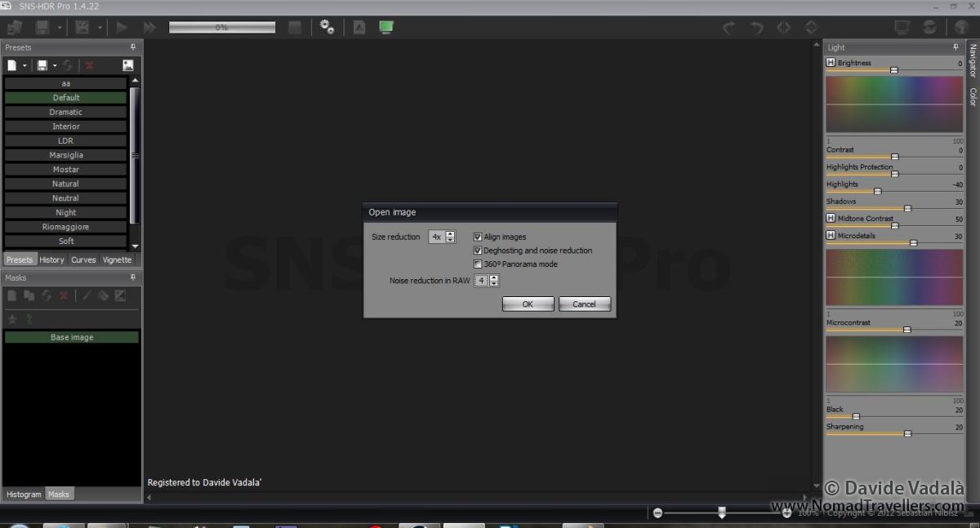
Task: Pin the Presets panel
Action: [135, 47]
